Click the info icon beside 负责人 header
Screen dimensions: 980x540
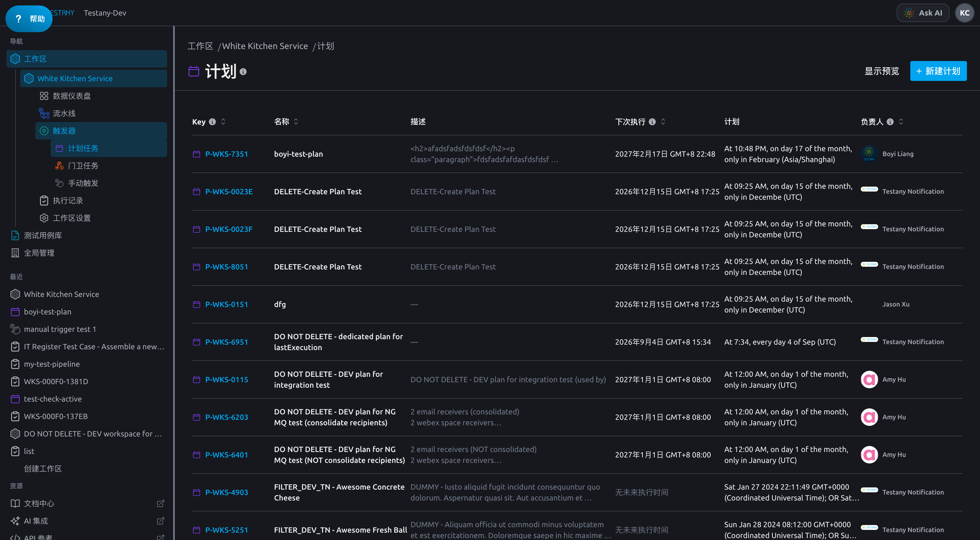click(890, 122)
